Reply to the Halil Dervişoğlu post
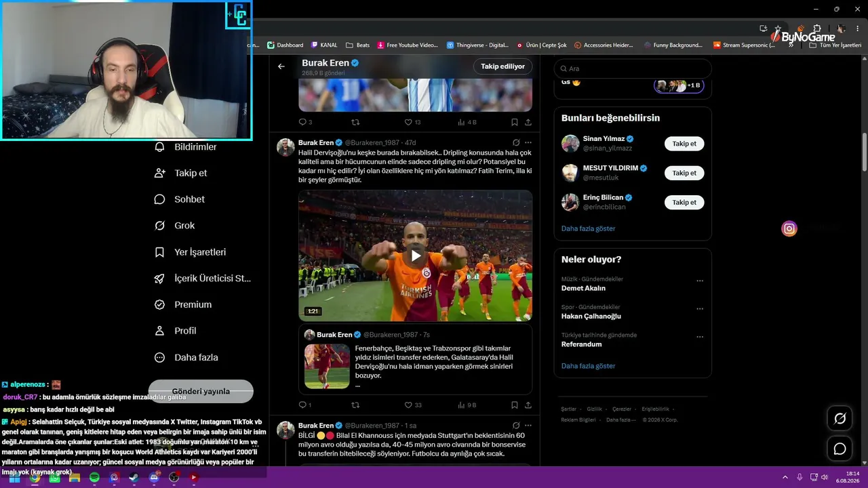This screenshot has height=488, width=868. tap(303, 405)
